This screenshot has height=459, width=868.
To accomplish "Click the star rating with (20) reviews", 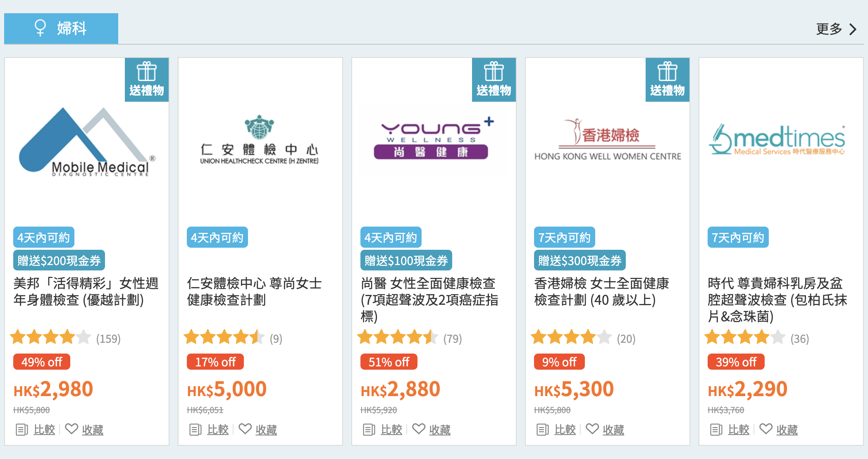I will 571,337.
